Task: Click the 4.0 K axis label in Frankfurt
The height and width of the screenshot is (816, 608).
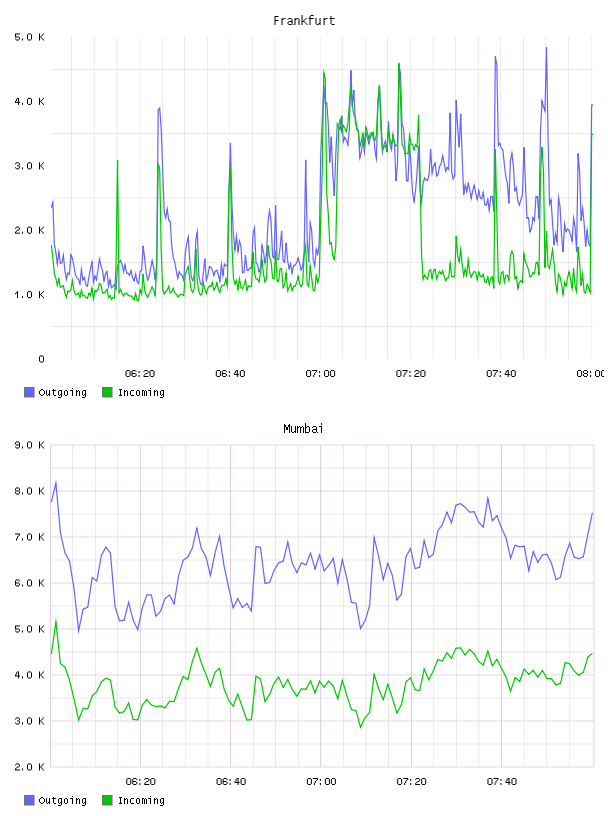Action: [29, 101]
